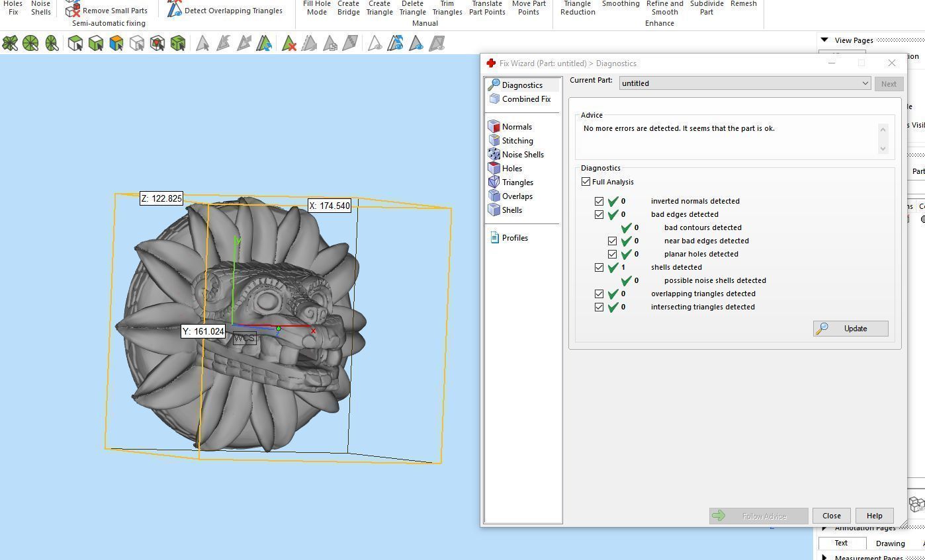Uncheck the Full Analysis checkbox
The image size is (925, 560).
(x=586, y=181)
